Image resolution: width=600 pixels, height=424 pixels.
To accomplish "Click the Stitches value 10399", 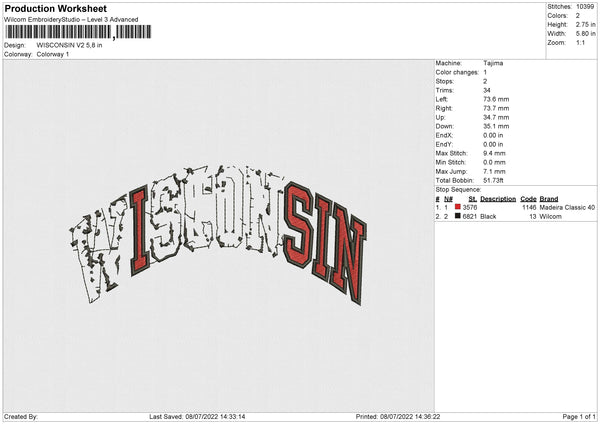I will 585,7.
